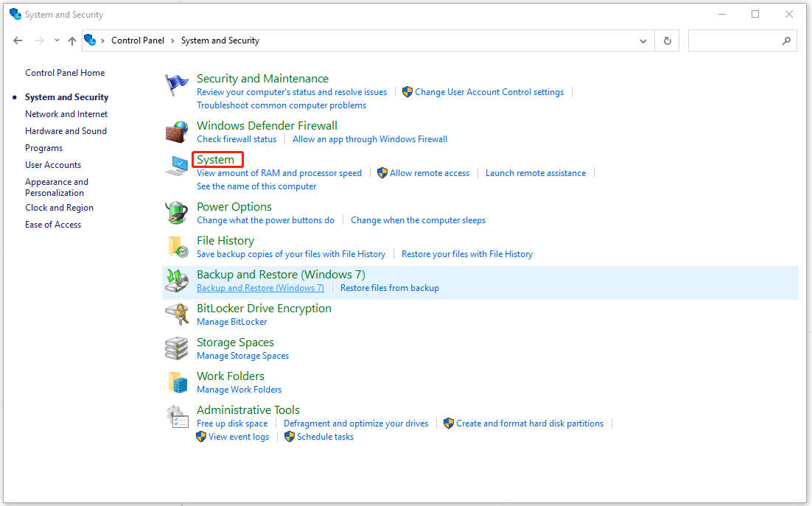This screenshot has width=812, height=506.
Task: Click Free up disk space link
Action: 232,424
